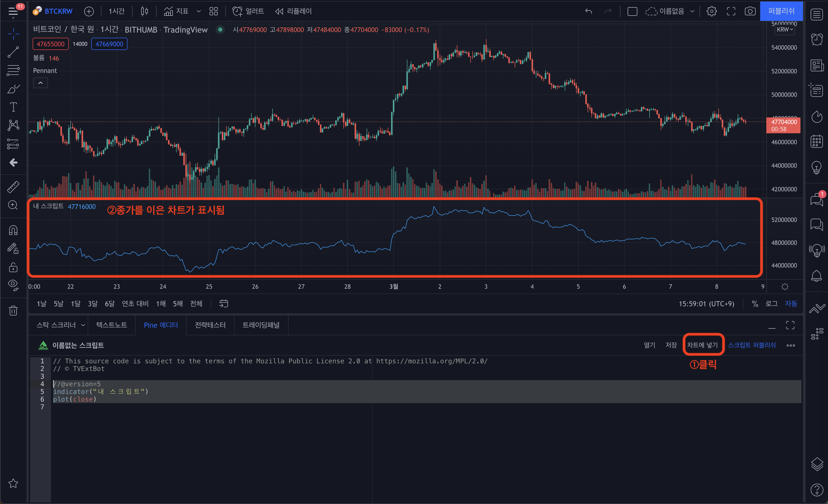Viewport: 828px width, 504px height.
Task: Click the 스크립트 퍼블리쉬 link
Action: pos(752,345)
